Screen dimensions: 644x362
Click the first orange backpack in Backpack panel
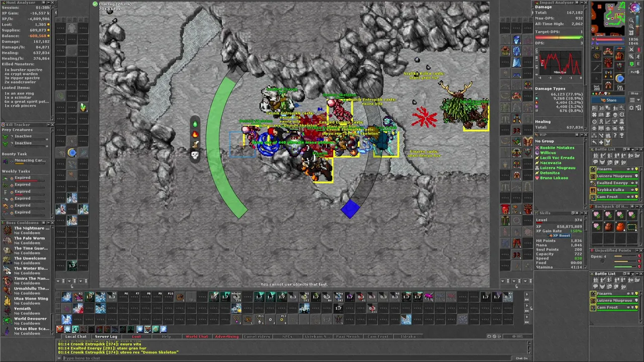[609, 227]
